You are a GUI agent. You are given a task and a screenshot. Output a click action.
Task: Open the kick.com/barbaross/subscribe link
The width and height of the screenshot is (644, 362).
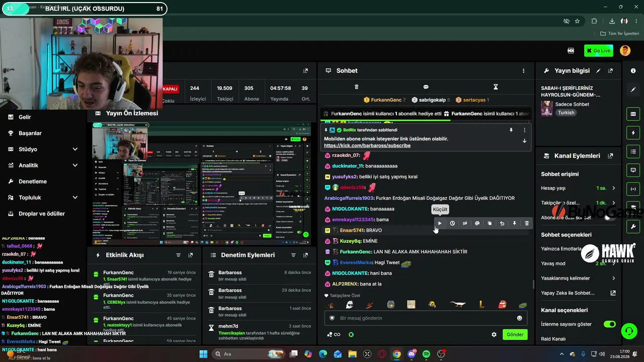click(x=367, y=145)
